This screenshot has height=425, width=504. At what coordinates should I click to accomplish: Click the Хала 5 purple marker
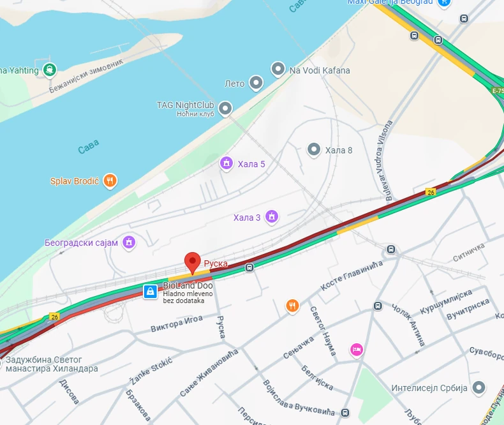pos(226,163)
